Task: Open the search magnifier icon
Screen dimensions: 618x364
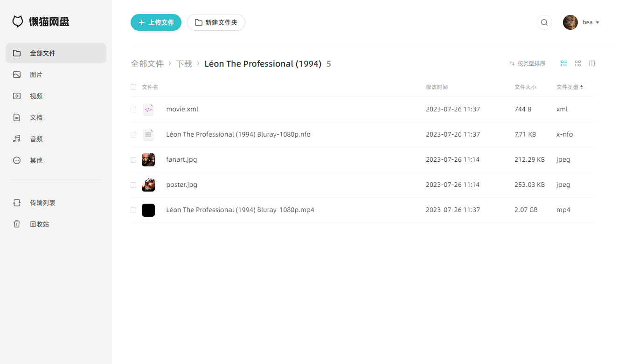Action: point(544,22)
